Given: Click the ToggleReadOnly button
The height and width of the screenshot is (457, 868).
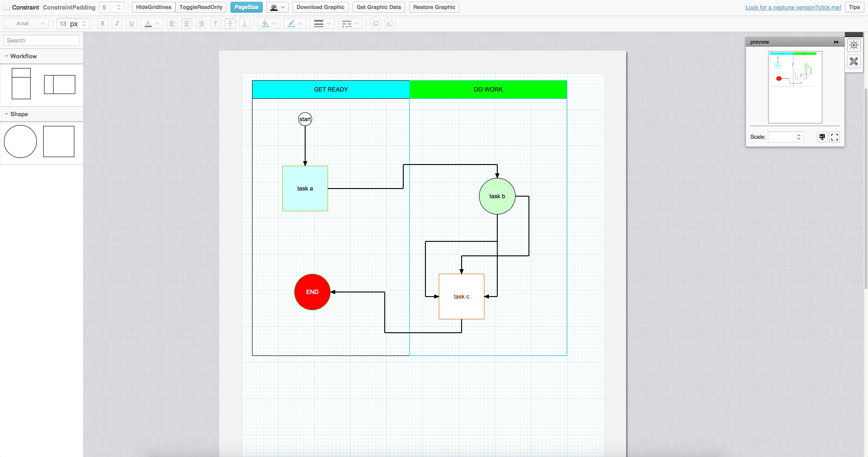Looking at the screenshot, I should click(201, 7).
